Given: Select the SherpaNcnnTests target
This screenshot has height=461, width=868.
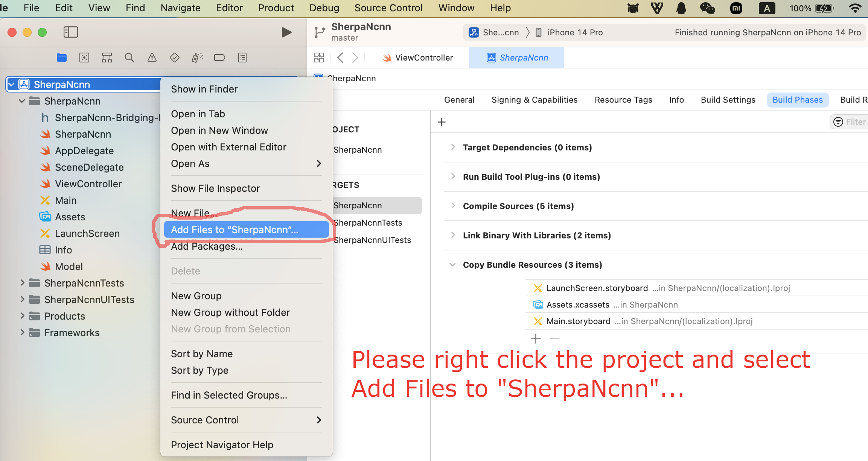Looking at the screenshot, I should (368, 223).
